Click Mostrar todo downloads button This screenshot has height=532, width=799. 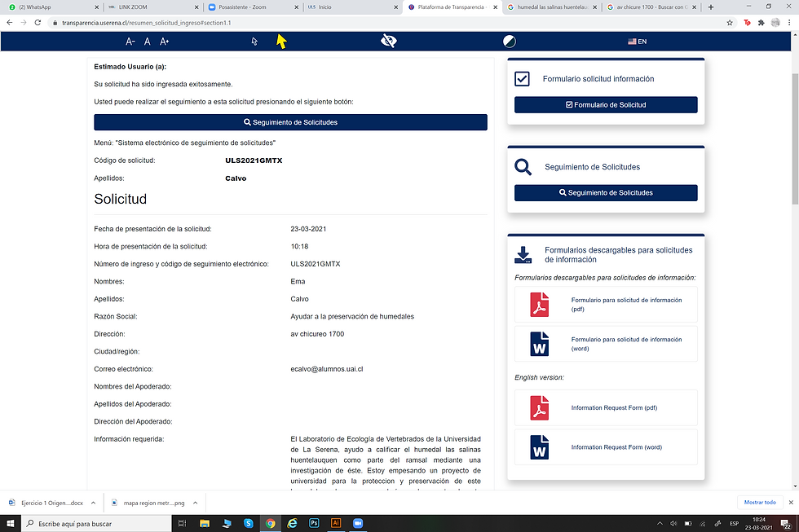point(760,503)
